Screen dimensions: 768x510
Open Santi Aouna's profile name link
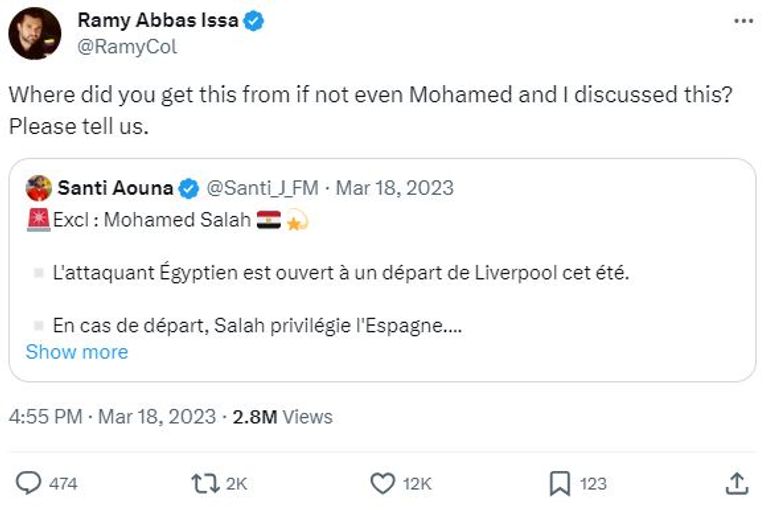[x=115, y=188]
